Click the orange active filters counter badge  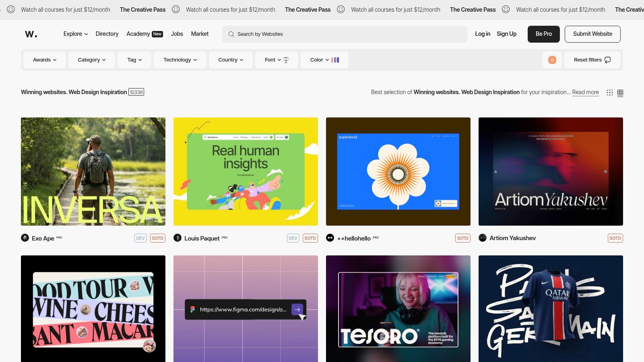tap(552, 60)
